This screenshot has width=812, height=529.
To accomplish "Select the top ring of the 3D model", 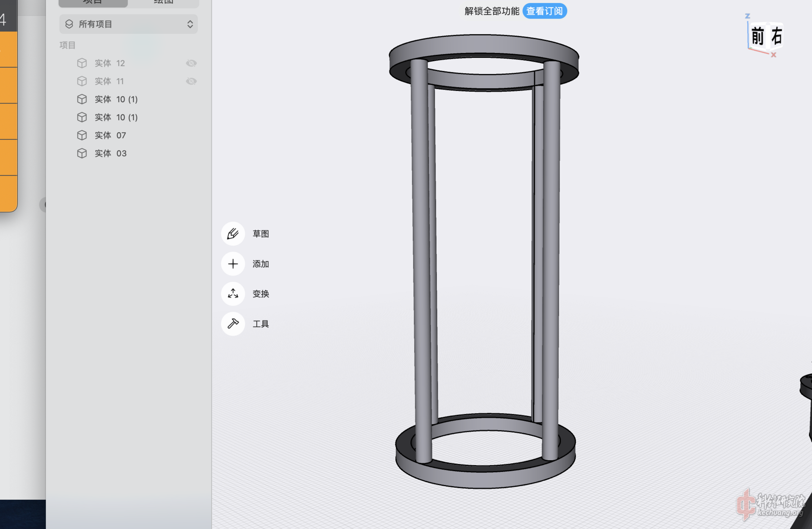I will tap(483, 45).
